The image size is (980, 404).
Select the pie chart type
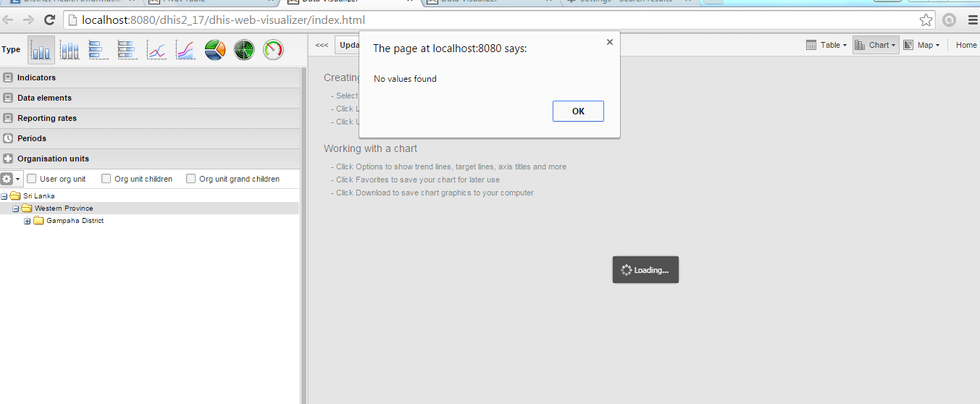215,50
